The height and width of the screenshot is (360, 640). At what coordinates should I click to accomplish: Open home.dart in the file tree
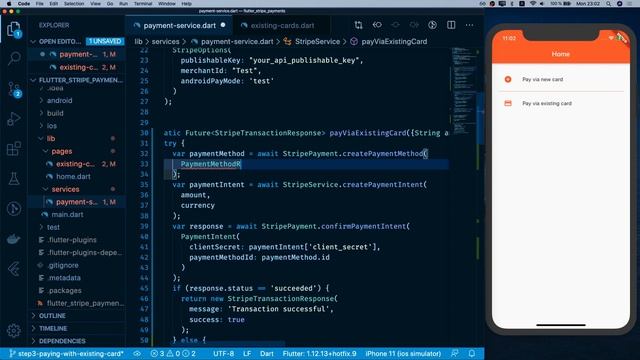pos(73,176)
